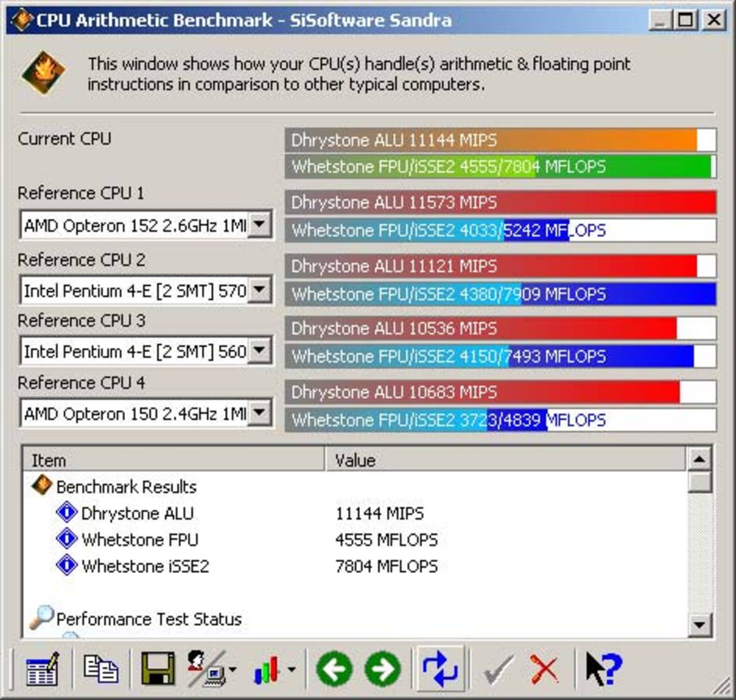Select the Benchmark Results row
Viewport: 736px width, 700px height.
126,487
